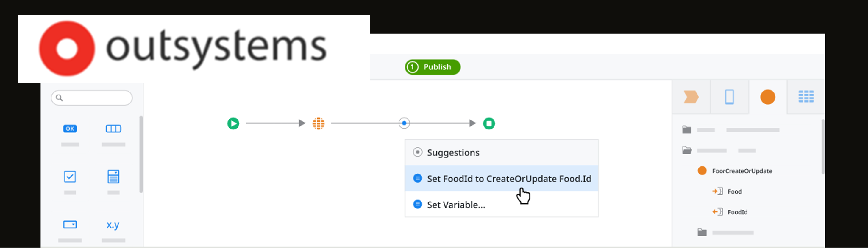Screen dimensions: 868x249
Task: Pick the dropdown widget in toolbox
Action: pyautogui.click(x=70, y=225)
